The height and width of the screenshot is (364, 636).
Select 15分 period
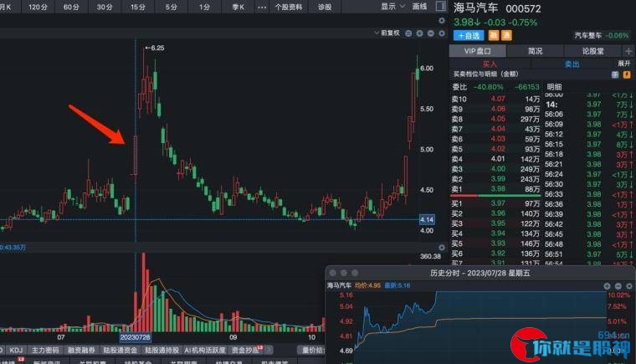[138, 7]
